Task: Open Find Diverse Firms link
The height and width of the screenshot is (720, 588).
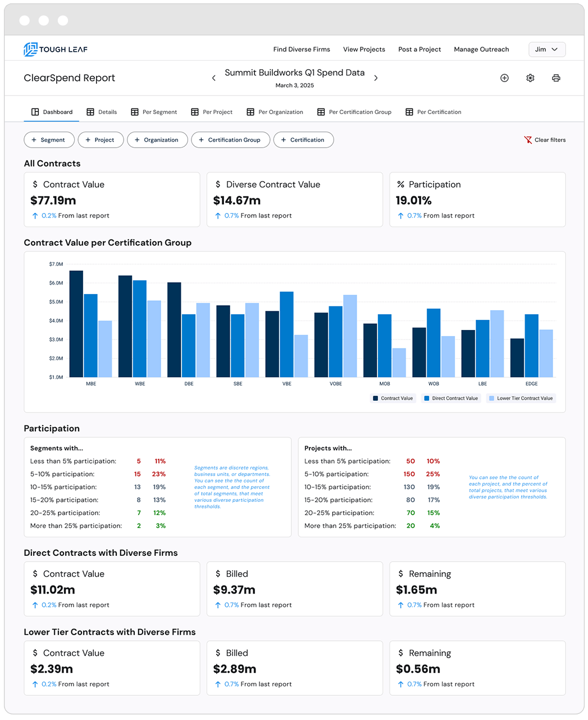Action: 302,49
